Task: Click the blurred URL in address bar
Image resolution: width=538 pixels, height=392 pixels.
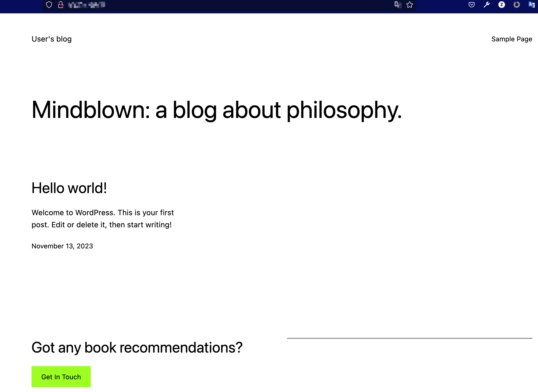Action: point(87,5)
